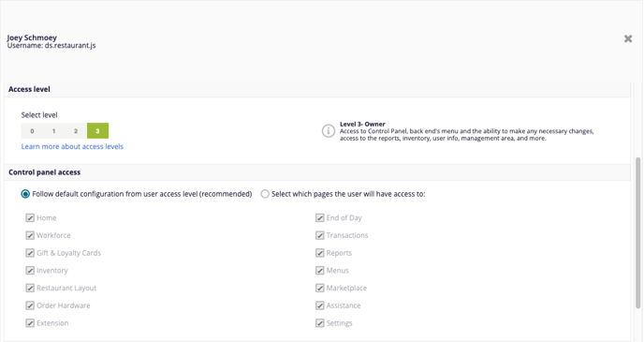The width and height of the screenshot is (644, 342).
Task: Toggle the Restaurant Layout checkbox
Action: tap(30, 288)
